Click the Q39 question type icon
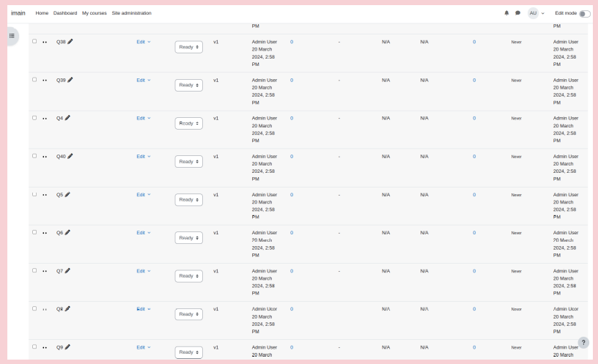The height and width of the screenshot is (364, 598). (45, 81)
